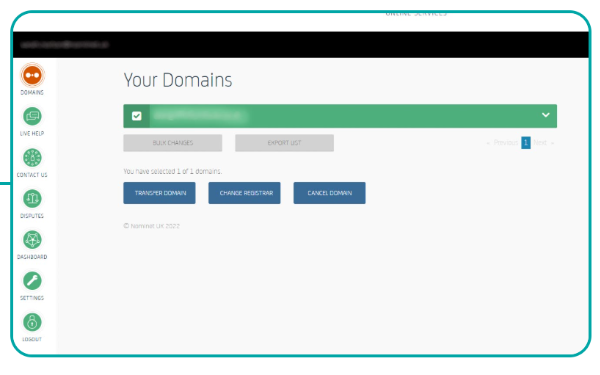Screen dimensions: 600x375
Task: Click the Export List button
Action: (284, 143)
